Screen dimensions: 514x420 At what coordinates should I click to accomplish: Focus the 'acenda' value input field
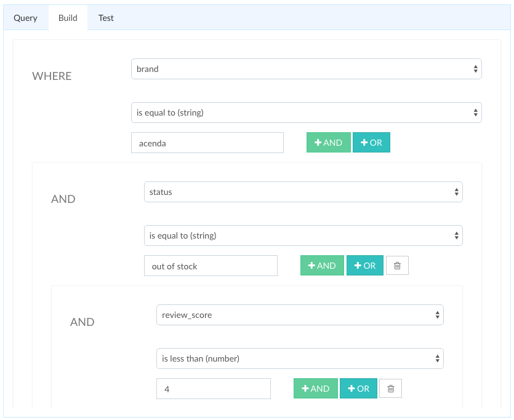(x=207, y=143)
